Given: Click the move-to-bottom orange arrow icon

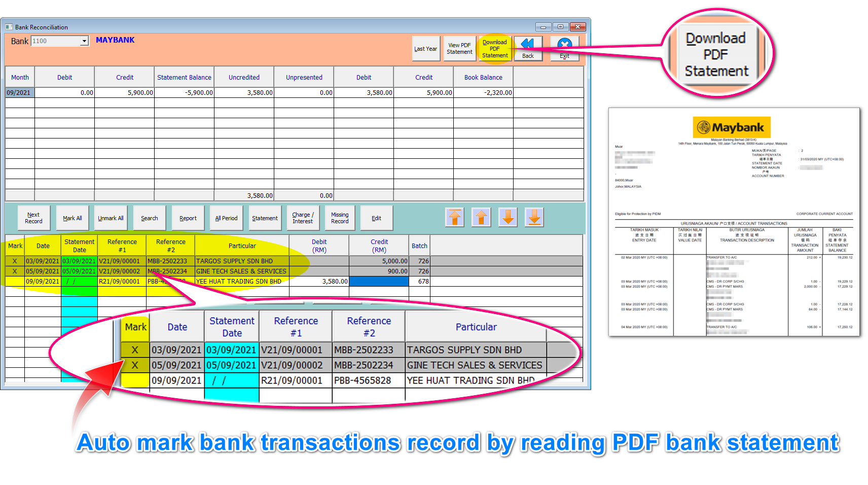Looking at the screenshot, I should pyautogui.click(x=534, y=217).
